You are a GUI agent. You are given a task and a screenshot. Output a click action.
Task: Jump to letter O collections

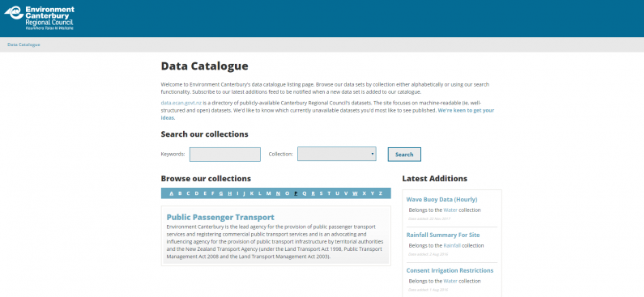click(x=287, y=193)
